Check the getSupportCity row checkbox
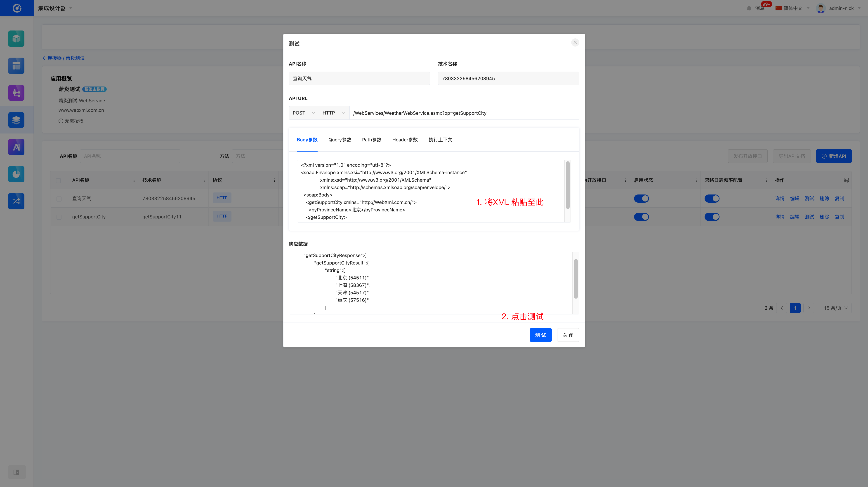The width and height of the screenshot is (868, 487). [x=59, y=217]
